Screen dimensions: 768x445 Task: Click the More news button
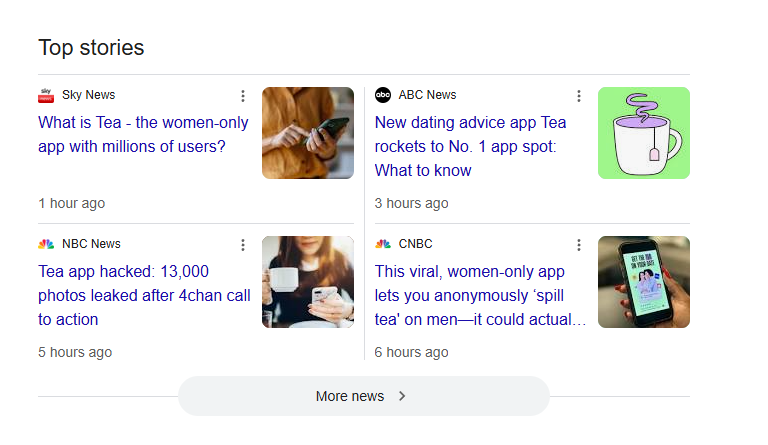click(x=364, y=396)
